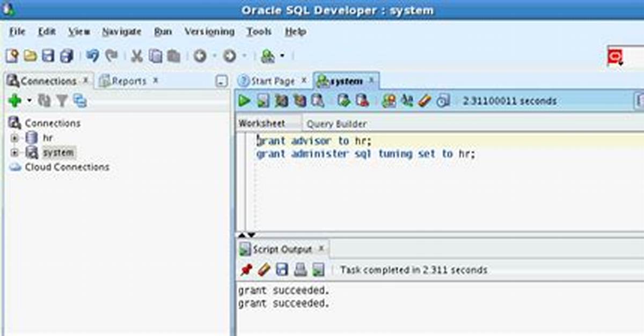
Task: Undo the last edit with blue arrow
Action: (93, 56)
